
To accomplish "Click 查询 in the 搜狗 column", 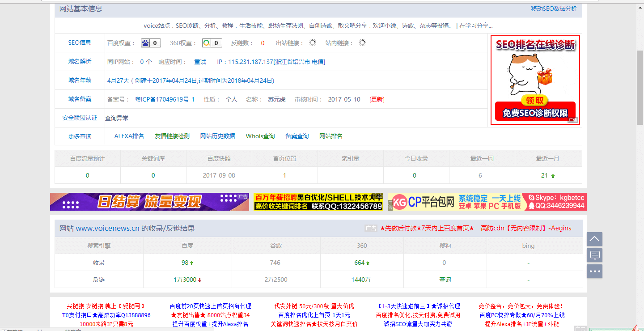I will point(445,280).
